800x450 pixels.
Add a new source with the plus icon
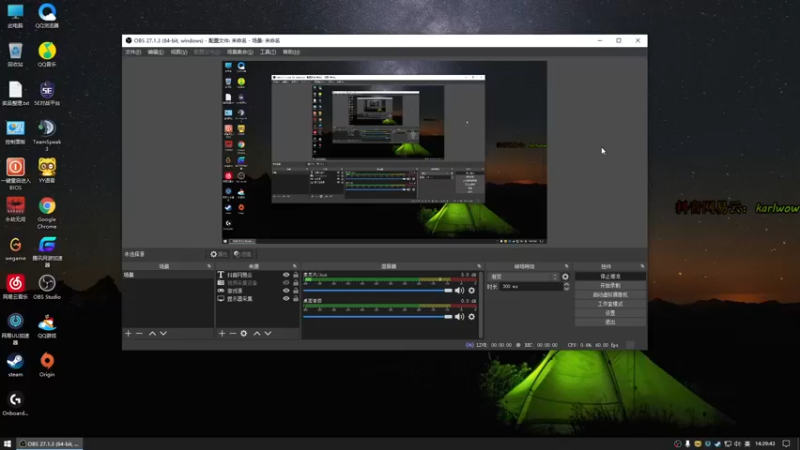(x=222, y=333)
